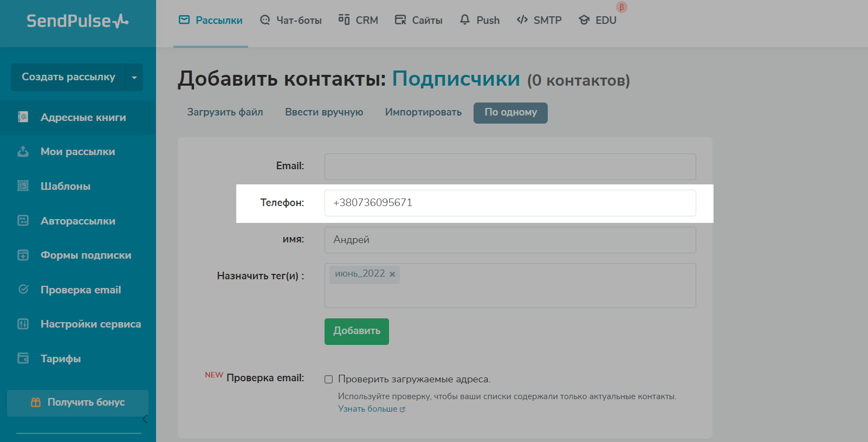The height and width of the screenshot is (442, 868).
Task: Open Авторассылки in the sidebar
Action: 77,221
